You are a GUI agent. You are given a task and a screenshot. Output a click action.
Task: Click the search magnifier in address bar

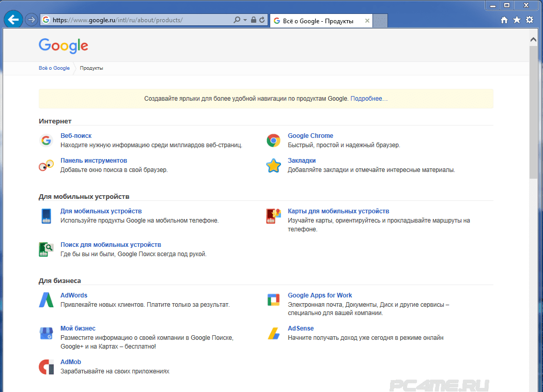[237, 20]
